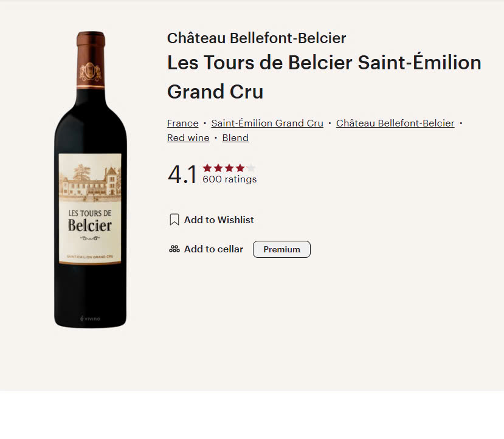Open the France region link
This screenshot has height=439, width=504.
pyautogui.click(x=182, y=123)
